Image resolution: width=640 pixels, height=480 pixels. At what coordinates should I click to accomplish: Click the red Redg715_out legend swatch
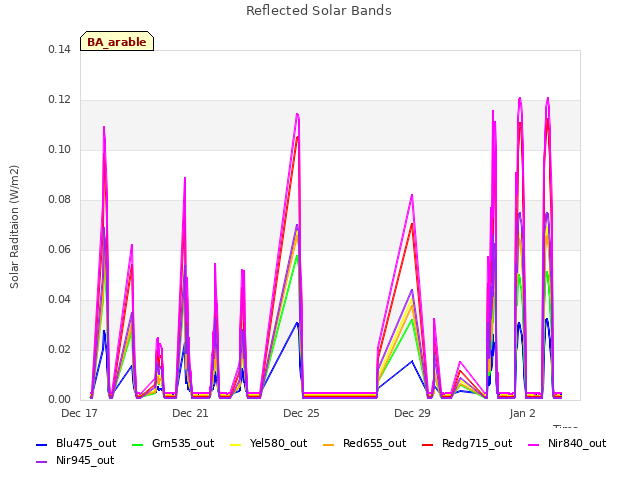427,444
